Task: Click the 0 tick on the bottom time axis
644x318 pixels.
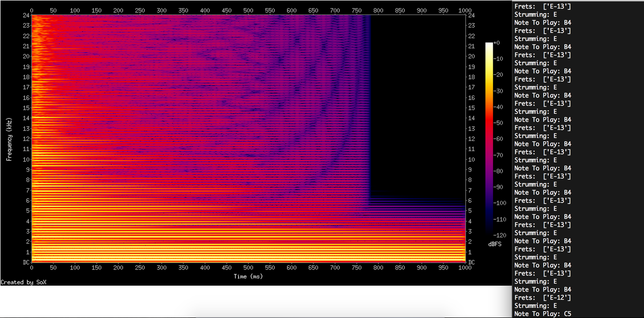Action: [x=32, y=267]
